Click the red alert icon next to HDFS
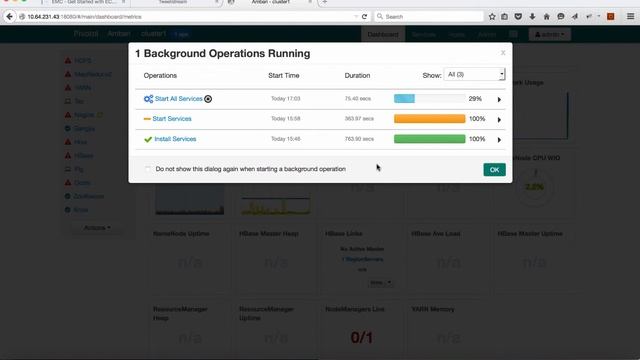 68,60
